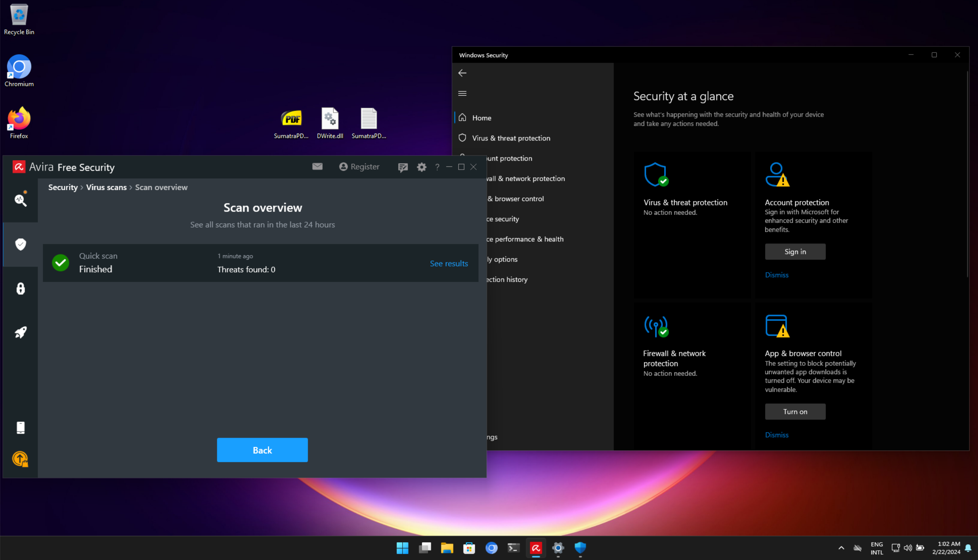Select the SumatraPD... text document desktop file
Image resolution: width=978 pixels, height=560 pixels.
point(369,123)
